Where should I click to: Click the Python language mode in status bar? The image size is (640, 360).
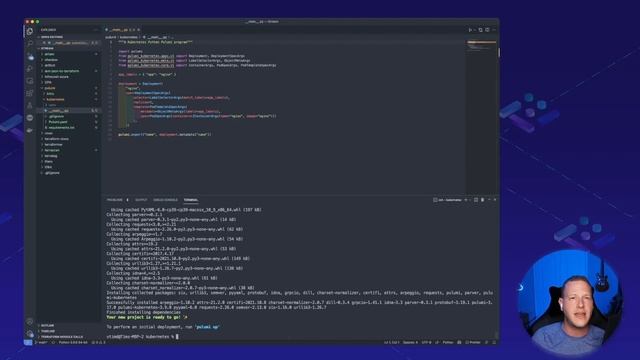(x=448, y=342)
